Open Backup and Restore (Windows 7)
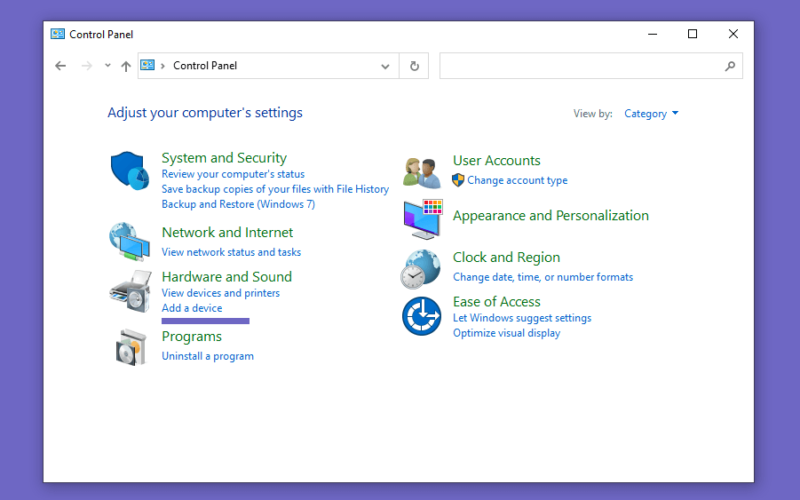The height and width of the screenshot is (500, 800). click(238, 204)
